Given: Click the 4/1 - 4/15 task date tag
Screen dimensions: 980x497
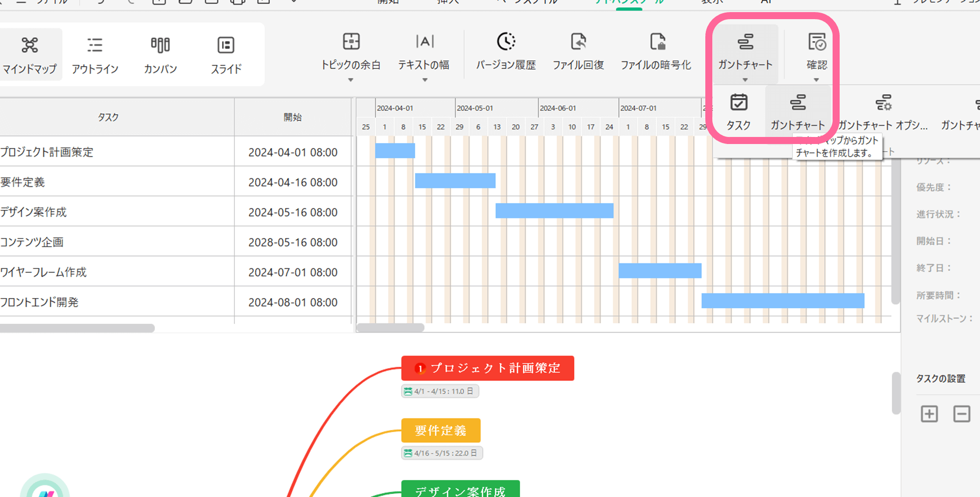Looking at the screenshot, I should [440, 391].
